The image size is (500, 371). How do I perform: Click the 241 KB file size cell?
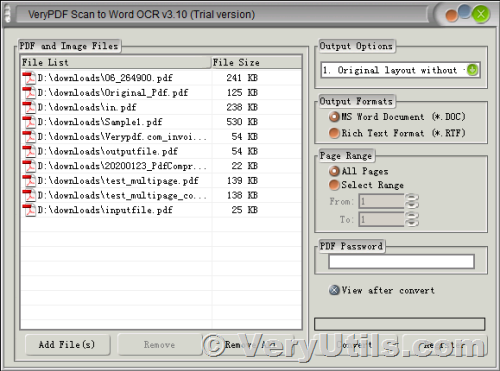pos(242,78)
